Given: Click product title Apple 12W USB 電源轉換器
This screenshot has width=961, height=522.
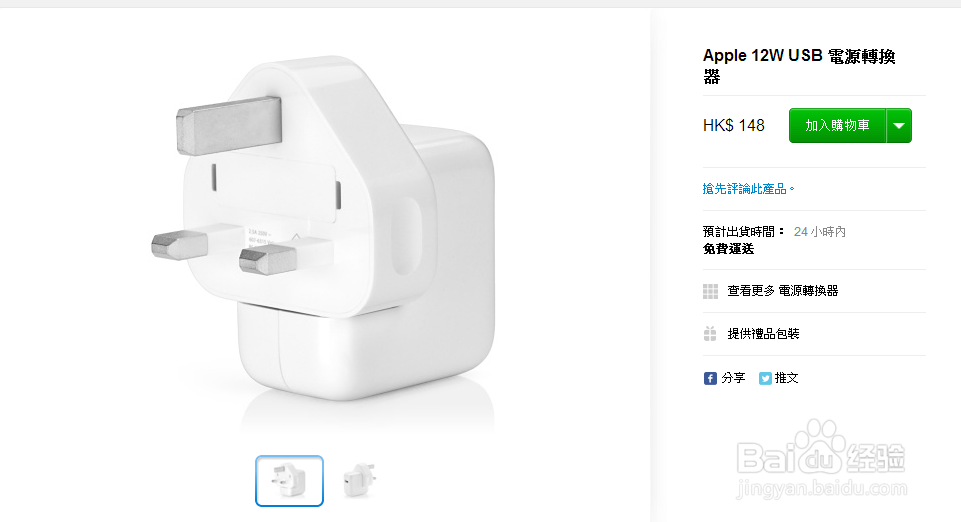Looking at the screenshot, I should tap(799, 66).
